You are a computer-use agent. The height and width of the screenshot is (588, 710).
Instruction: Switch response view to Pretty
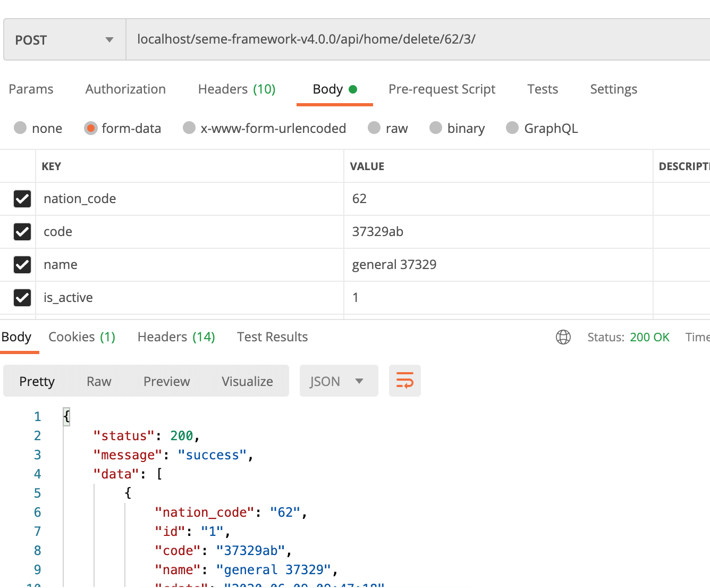(x=37, y=381)
